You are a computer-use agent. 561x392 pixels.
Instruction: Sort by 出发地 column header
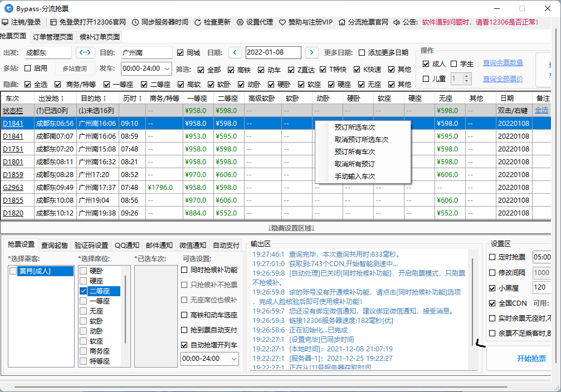tap(51, 99)
